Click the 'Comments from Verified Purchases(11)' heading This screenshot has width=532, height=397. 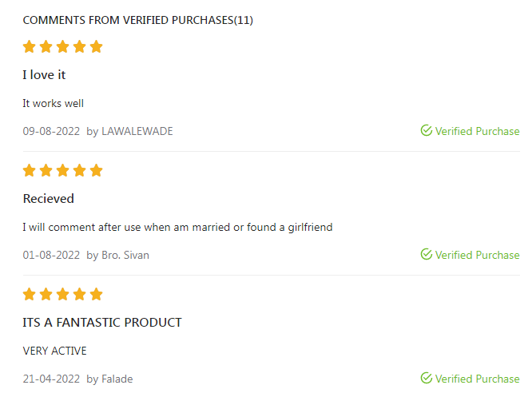(137, 20)
